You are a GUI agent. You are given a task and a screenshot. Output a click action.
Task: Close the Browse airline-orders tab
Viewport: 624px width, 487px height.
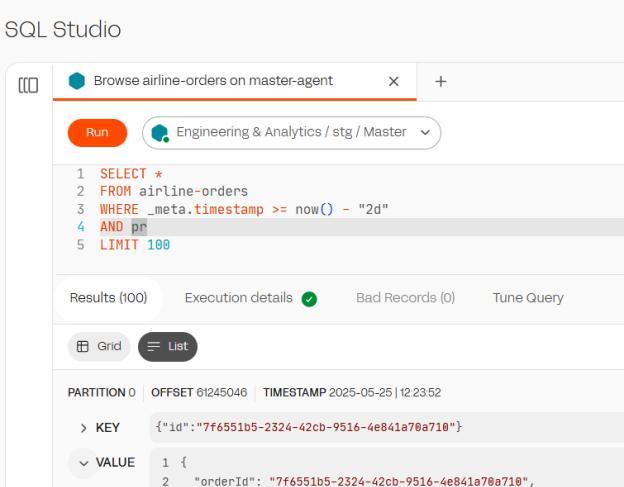pyautogui.click(x=394, y=82)
